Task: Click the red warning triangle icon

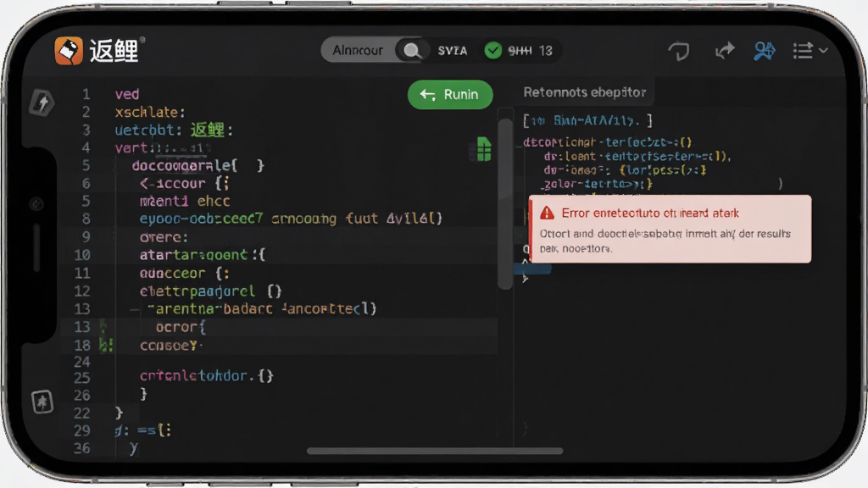Action: 547,213
